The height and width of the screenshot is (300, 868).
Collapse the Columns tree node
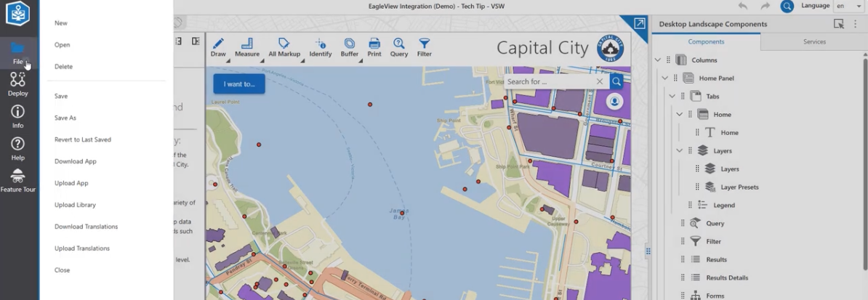[658, 60]
